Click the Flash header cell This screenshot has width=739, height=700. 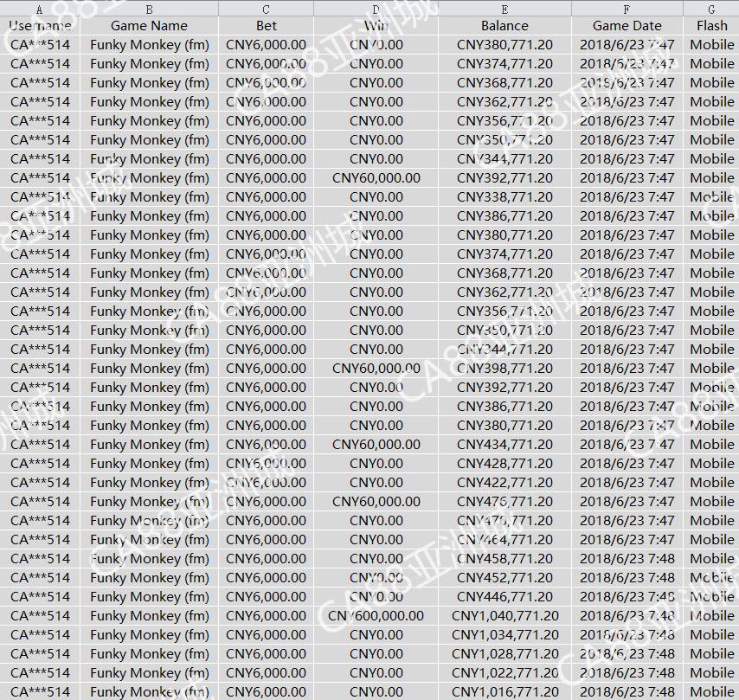711,25
